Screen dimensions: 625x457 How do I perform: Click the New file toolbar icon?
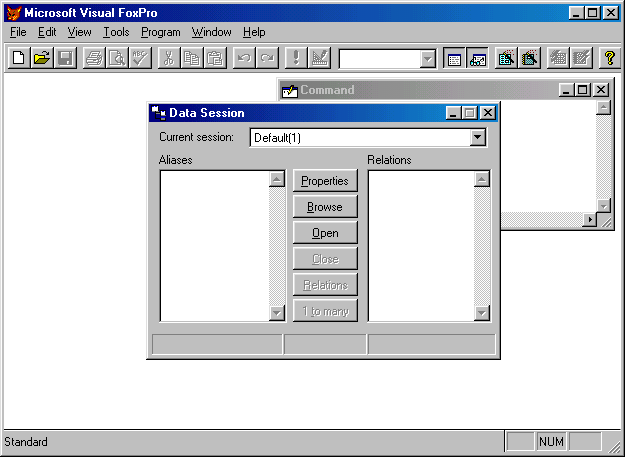(x=19, y=58)
